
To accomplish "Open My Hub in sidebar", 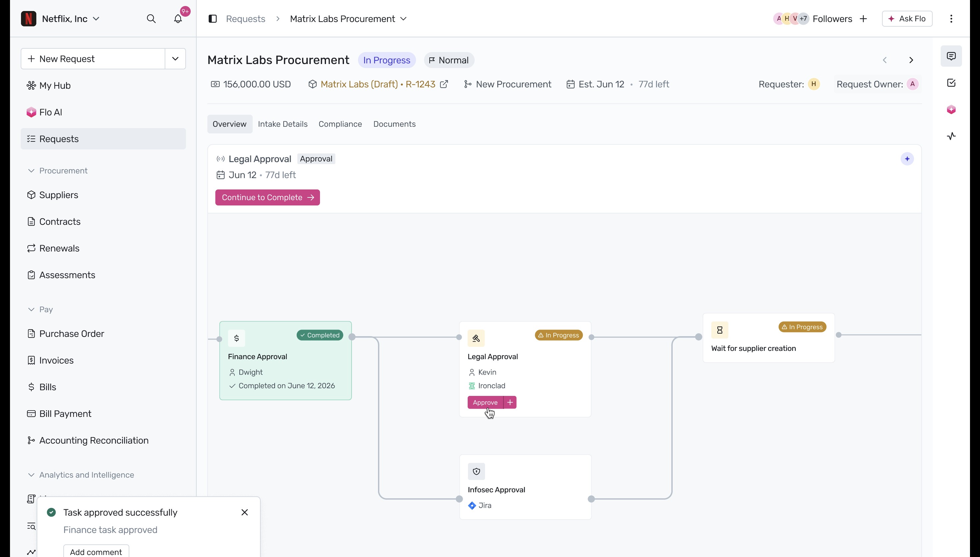I will (103, 85).
